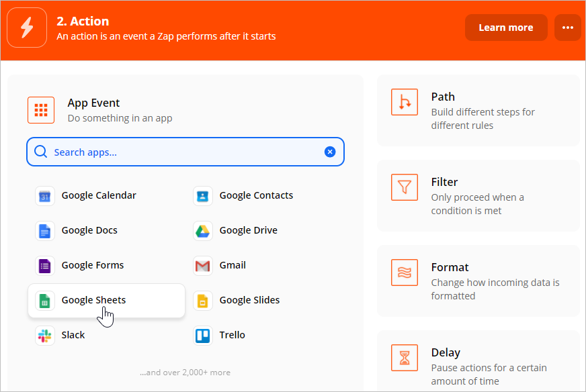Click the Path branching icon
Image resolution: width=586 pixels, height=392 pixels.
click(405, 102)
